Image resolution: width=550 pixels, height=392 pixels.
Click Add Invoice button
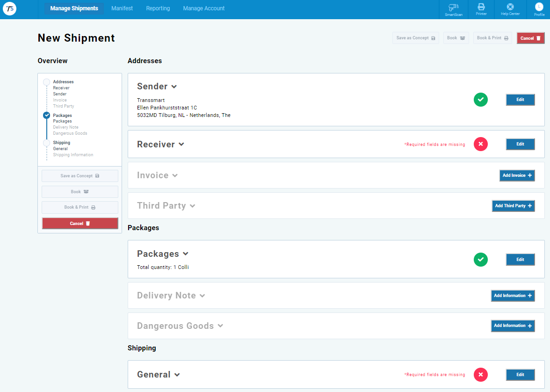517,175
